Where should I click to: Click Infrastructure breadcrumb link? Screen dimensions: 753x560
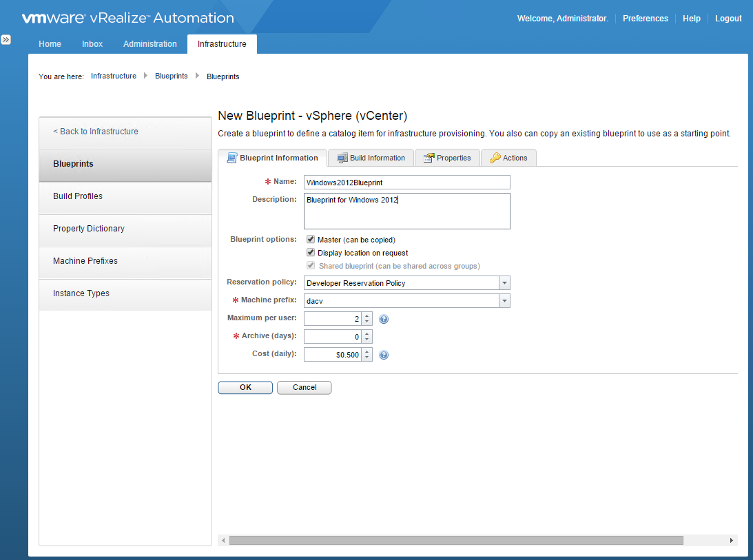tap(114, 76)
